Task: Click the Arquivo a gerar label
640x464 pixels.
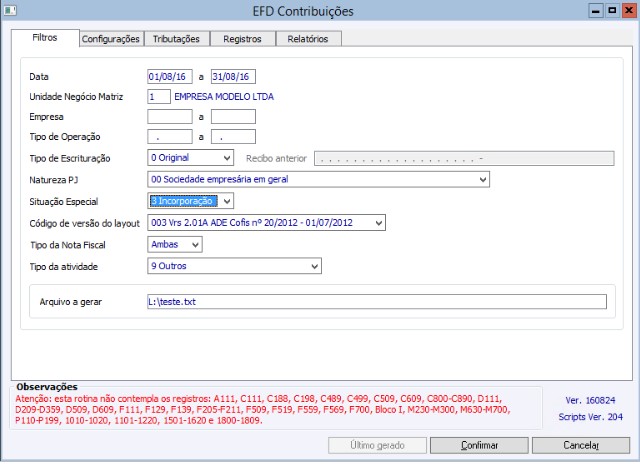Action: tap(71, 302)
